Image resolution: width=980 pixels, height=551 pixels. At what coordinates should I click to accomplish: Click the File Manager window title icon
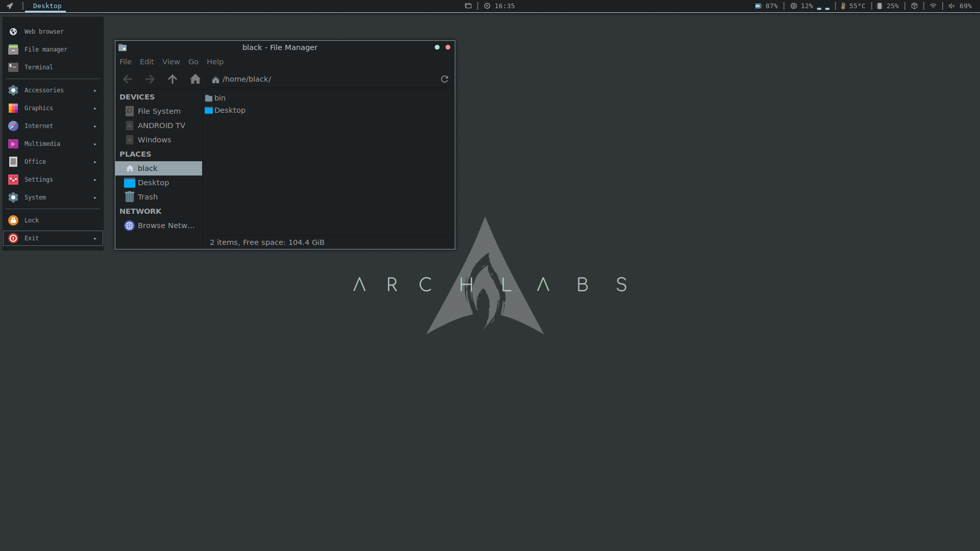(x=122, y=47)
